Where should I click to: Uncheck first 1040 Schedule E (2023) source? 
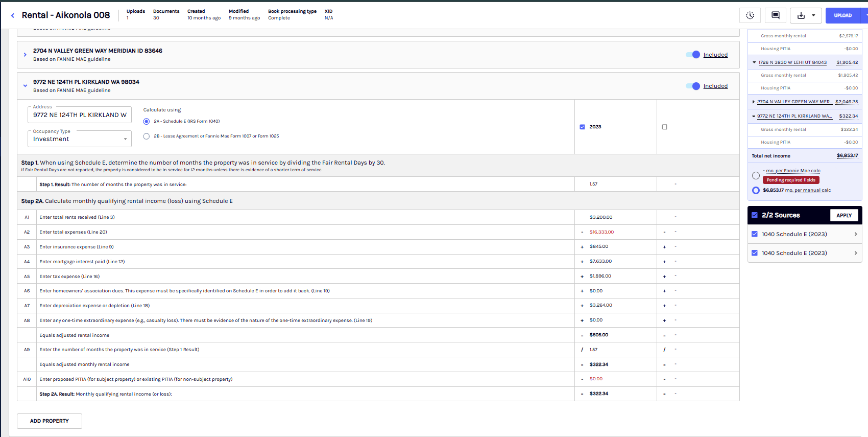coord(755,234)
